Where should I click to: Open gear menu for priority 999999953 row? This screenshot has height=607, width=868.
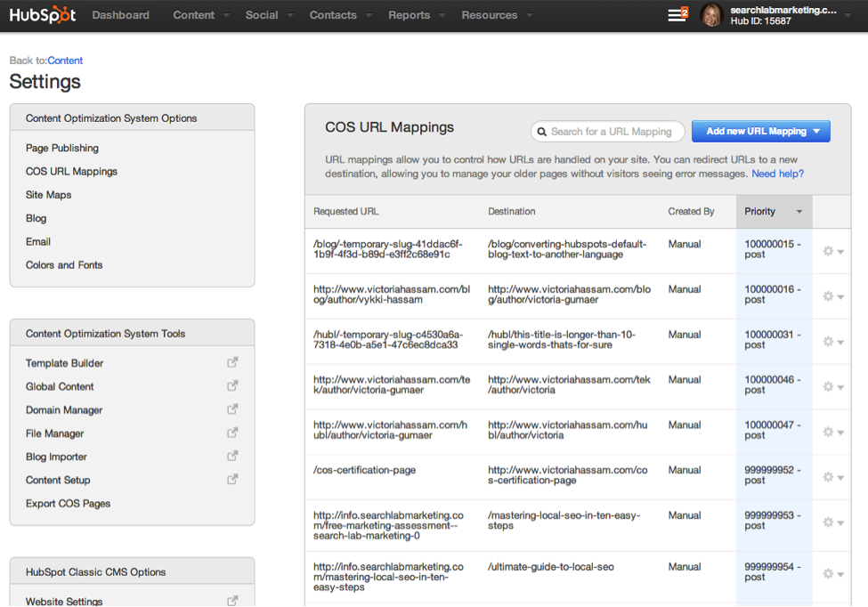[x=832, y=522]
